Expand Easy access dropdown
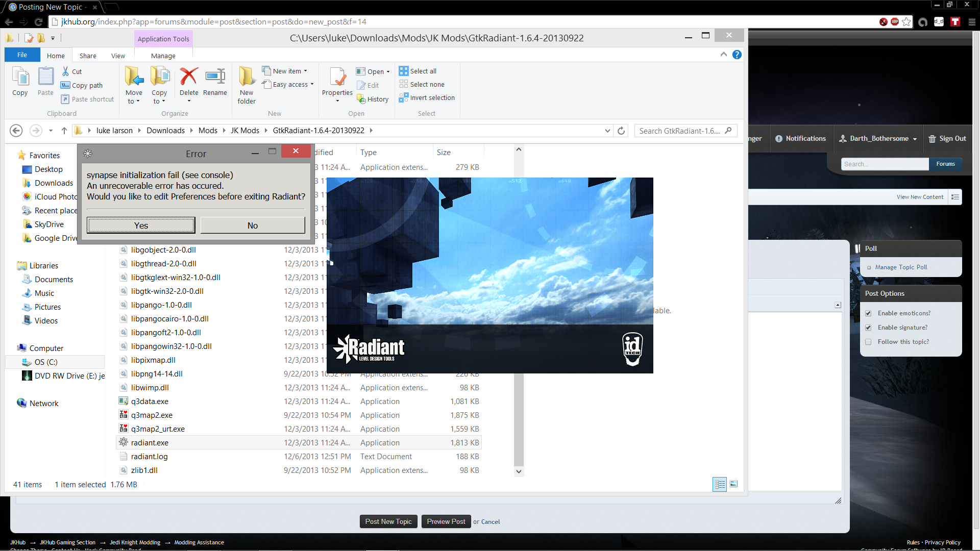 312,85
